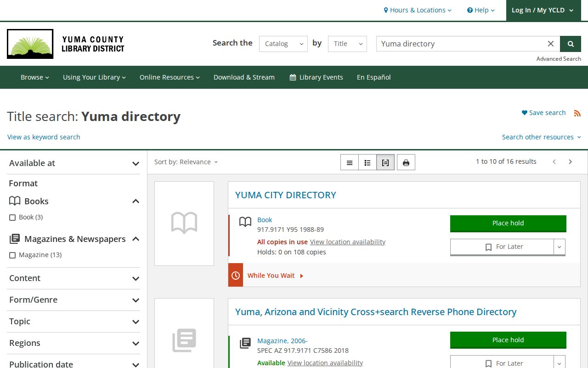The width and height of the screenshot is (588, 368).
Task: Open the Title search-by dropdown
Action: pos(347,44)
